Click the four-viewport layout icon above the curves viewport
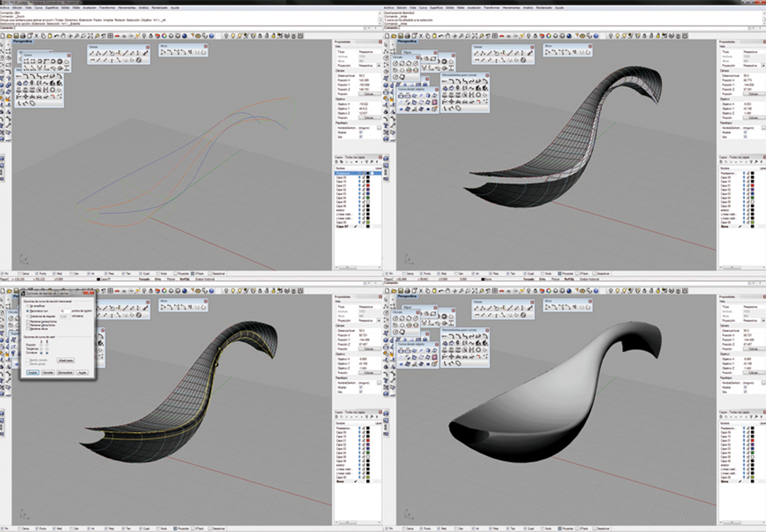The width and height of the screenshot is (766, 532). pos(110,36)
